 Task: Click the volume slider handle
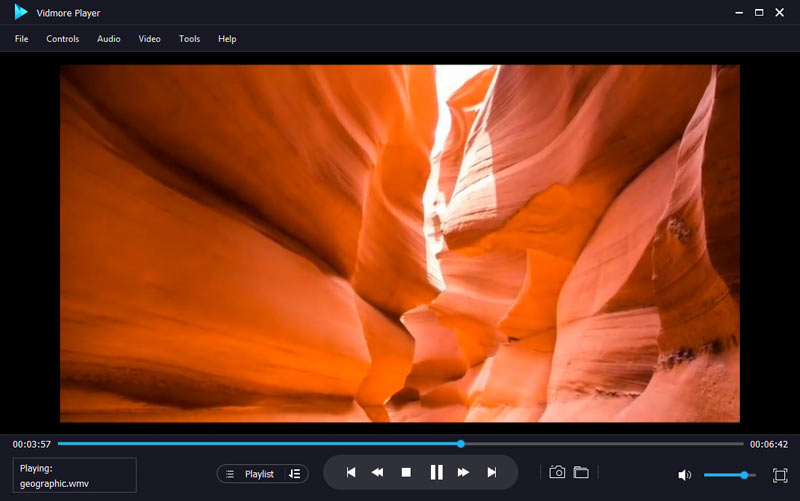pos(744,475)
